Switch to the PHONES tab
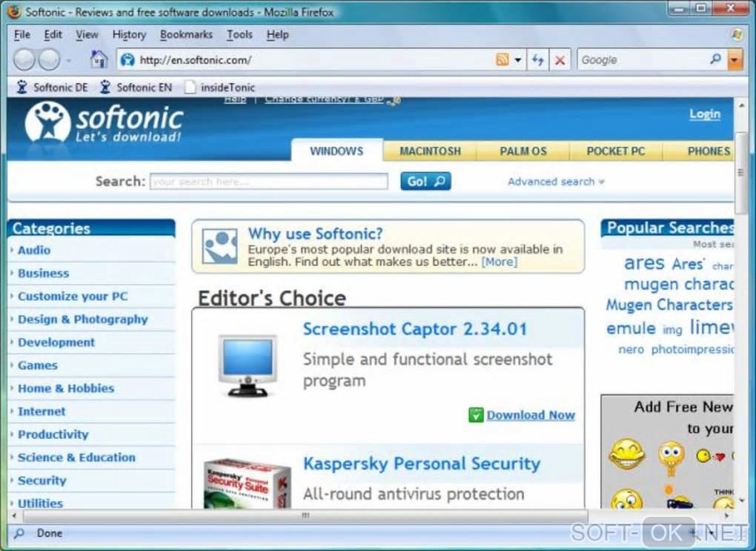Screen dimensions: 756x551 click(x=699, y=151)
